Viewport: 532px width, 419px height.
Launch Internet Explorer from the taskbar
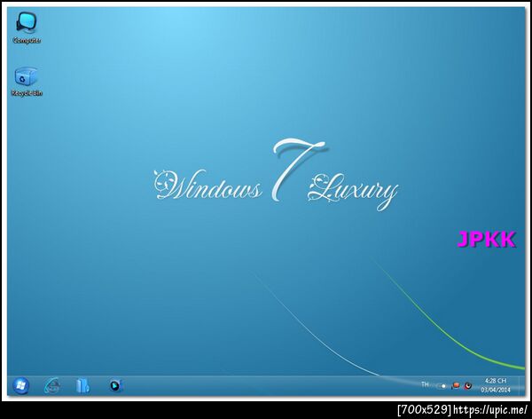tap(52, 386)
